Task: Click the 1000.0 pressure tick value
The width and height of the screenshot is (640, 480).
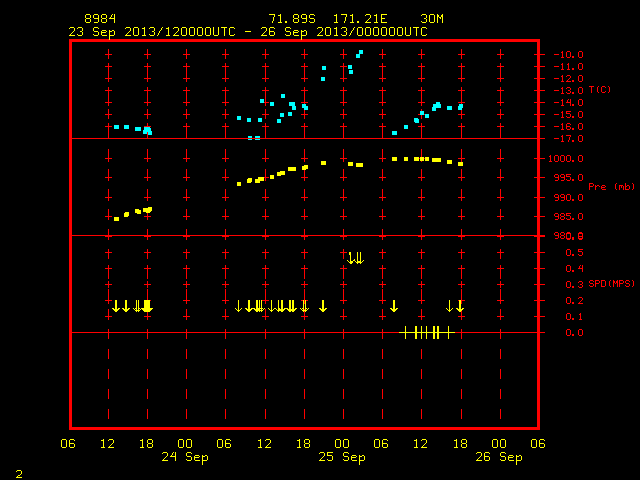Action: (x=566, y=158)
